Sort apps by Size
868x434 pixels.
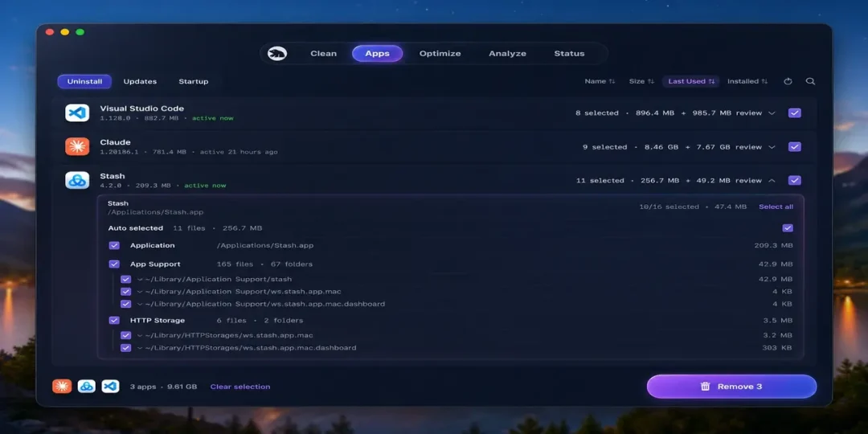(641, 81)
